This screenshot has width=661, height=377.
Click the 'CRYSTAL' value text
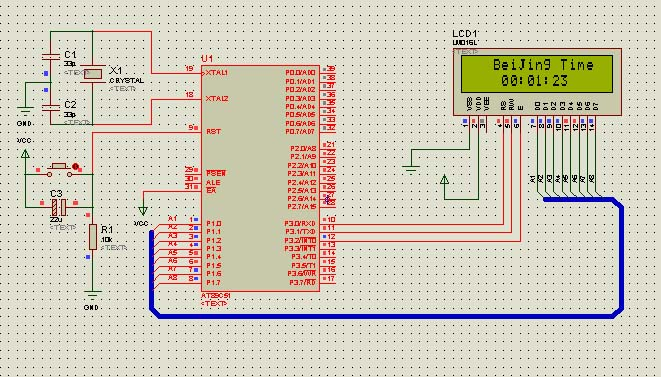click(126, 81)
